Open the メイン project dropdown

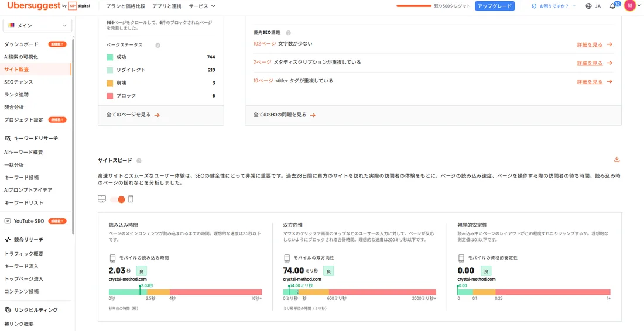click(x=37, y=25)
